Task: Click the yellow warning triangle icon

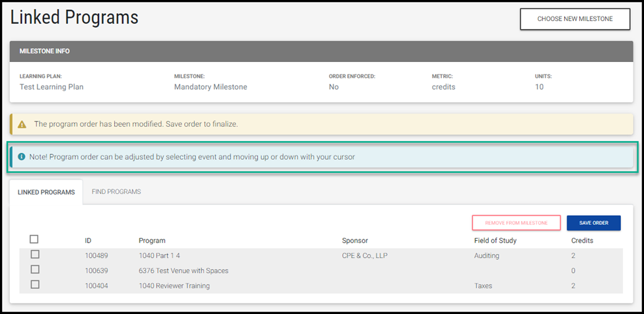Action: coord(22,124)
